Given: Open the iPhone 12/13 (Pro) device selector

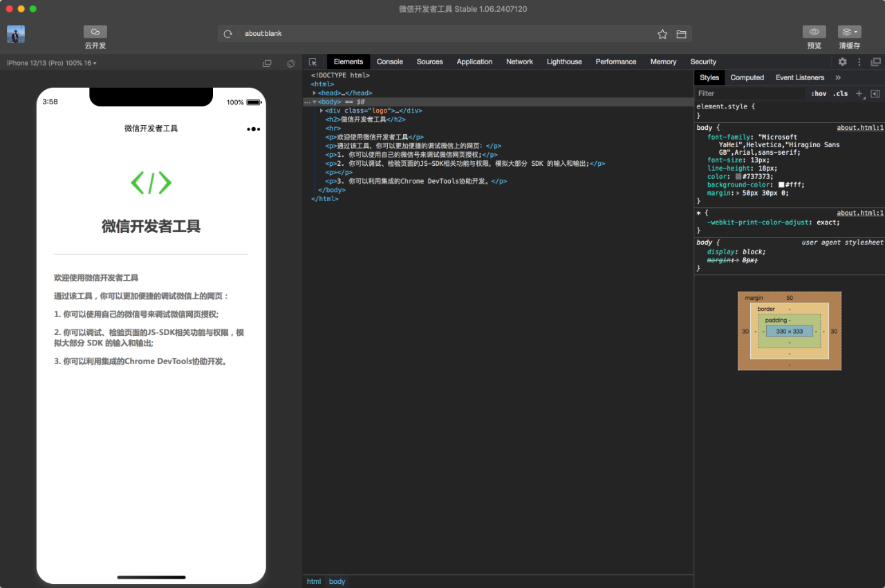Looking at the screenshot, I should pos(52,63).
